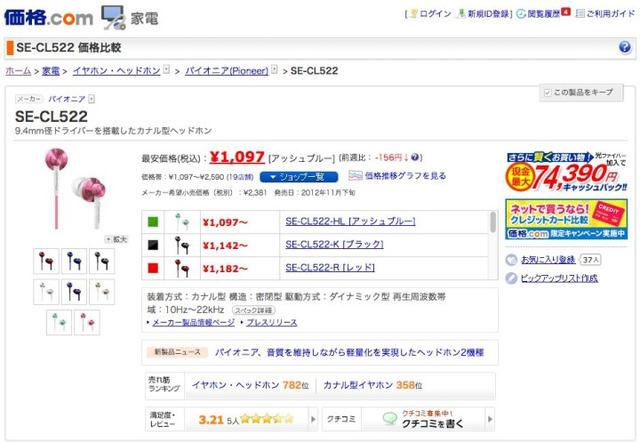Click イヤホン・ヘッドホン 782位 ranking
Screen dimensions: 640x443
pos(250,385)
